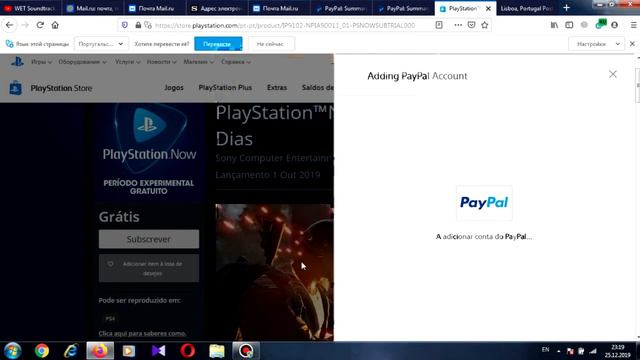Switch to the first Mail.ru tab
The image size is (640, 360).
click(93, 8)
